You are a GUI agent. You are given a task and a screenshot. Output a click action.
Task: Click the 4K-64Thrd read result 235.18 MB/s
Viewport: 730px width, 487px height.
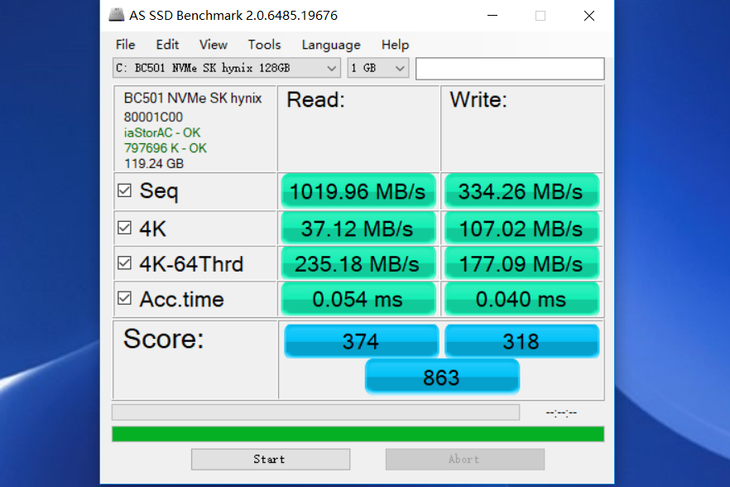point(358,264)
